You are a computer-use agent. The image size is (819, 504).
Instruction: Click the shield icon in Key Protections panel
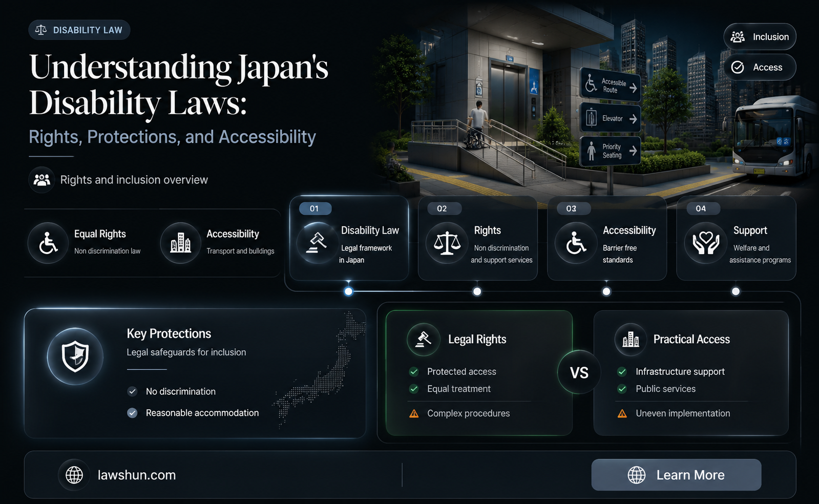coord(75,356)
